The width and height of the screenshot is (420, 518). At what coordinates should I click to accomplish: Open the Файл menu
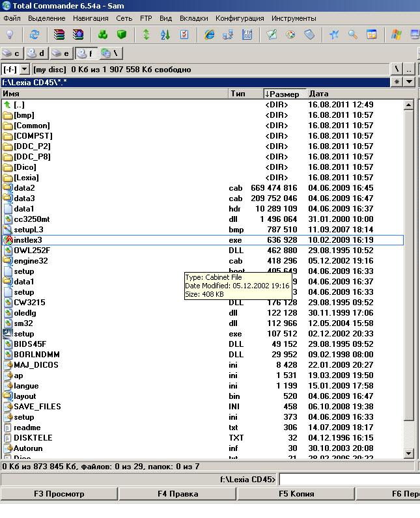point(12,18)
